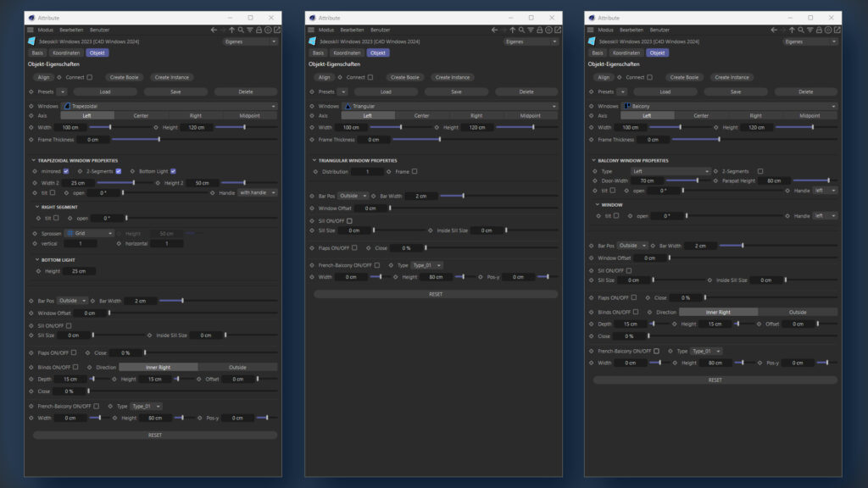
Task: Enable 2-Segments checkbox in Balcony window
Action: pos(760,171)
